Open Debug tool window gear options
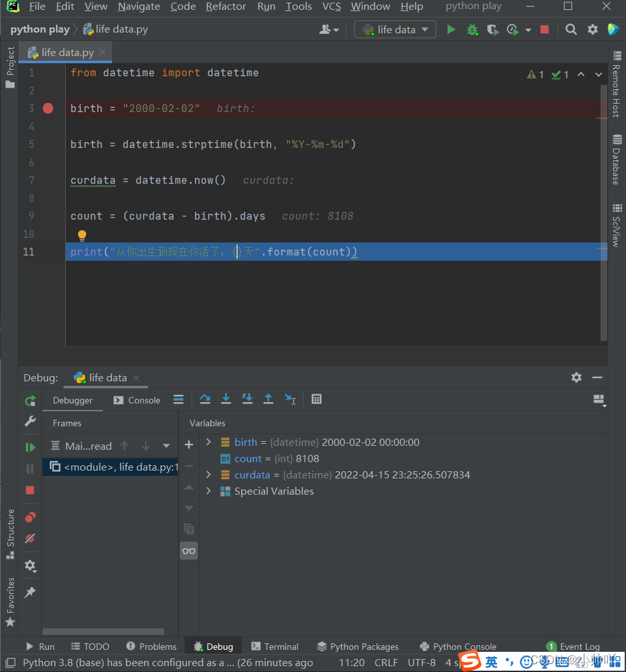 pyautogui.click(x=576, y=377)
